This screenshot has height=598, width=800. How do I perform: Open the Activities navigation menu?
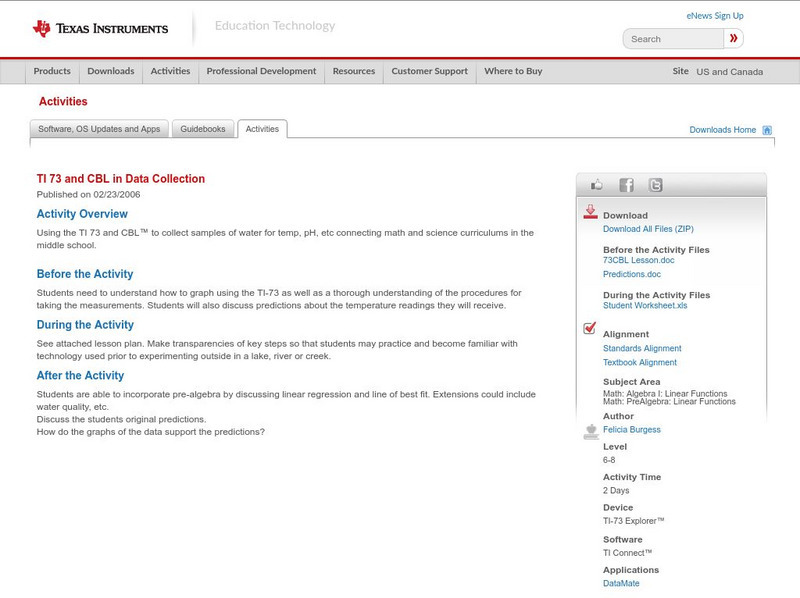(x=170, y=71)
